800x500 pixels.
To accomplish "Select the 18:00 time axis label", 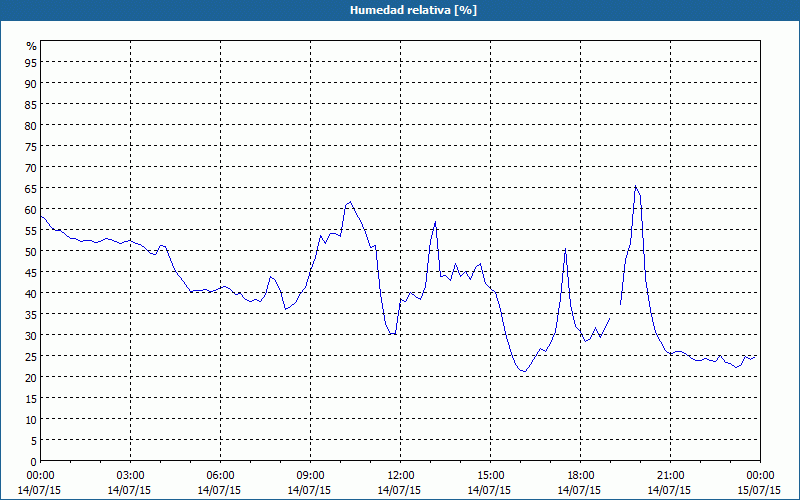I will point(580,476).
